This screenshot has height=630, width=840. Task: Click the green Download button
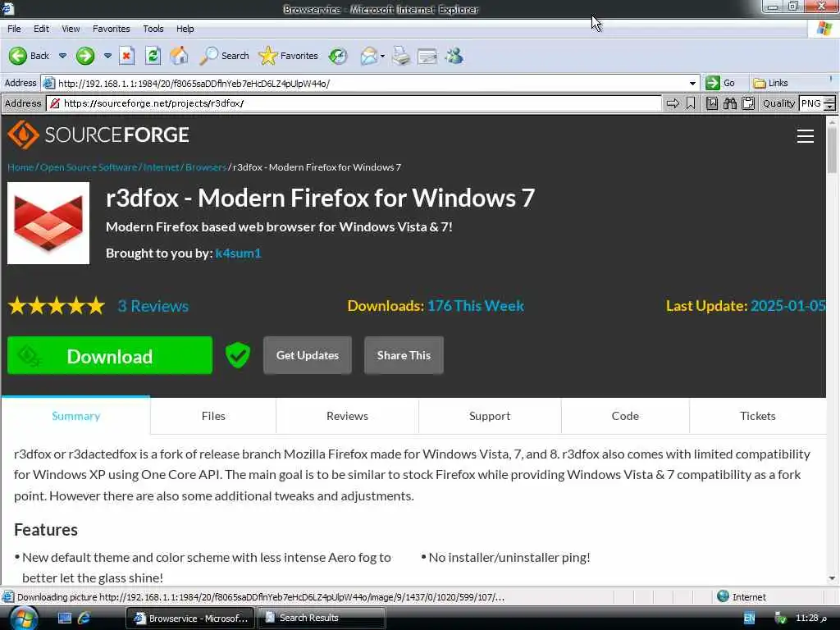coord(110,356)
